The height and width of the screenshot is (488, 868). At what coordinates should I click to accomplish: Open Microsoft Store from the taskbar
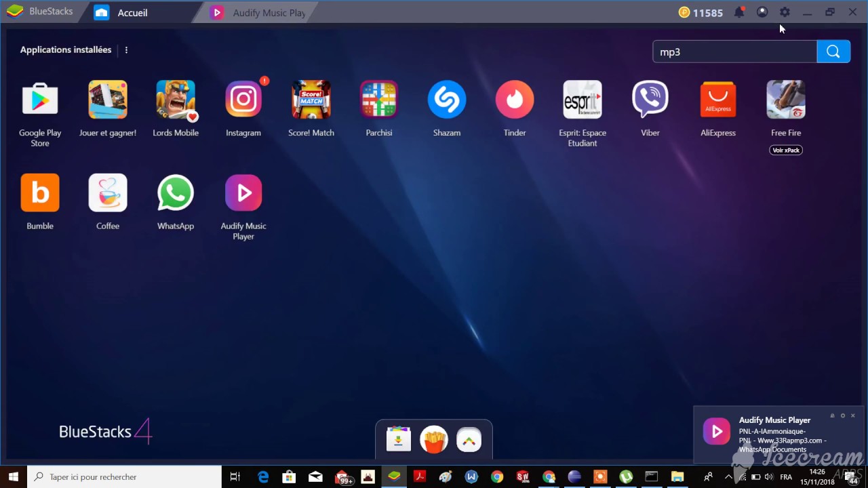click(290, 476)
